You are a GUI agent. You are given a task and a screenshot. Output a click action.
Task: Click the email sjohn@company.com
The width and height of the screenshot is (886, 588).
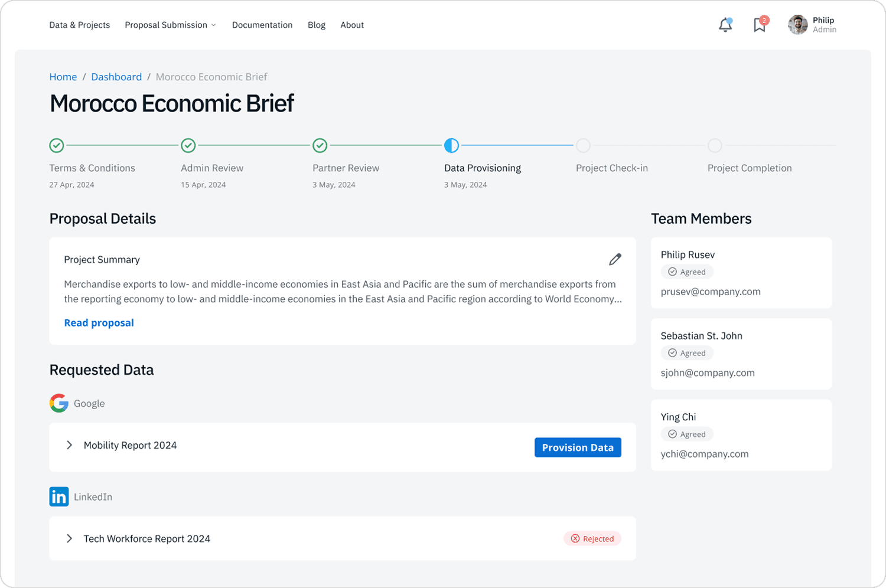(708, 373)
